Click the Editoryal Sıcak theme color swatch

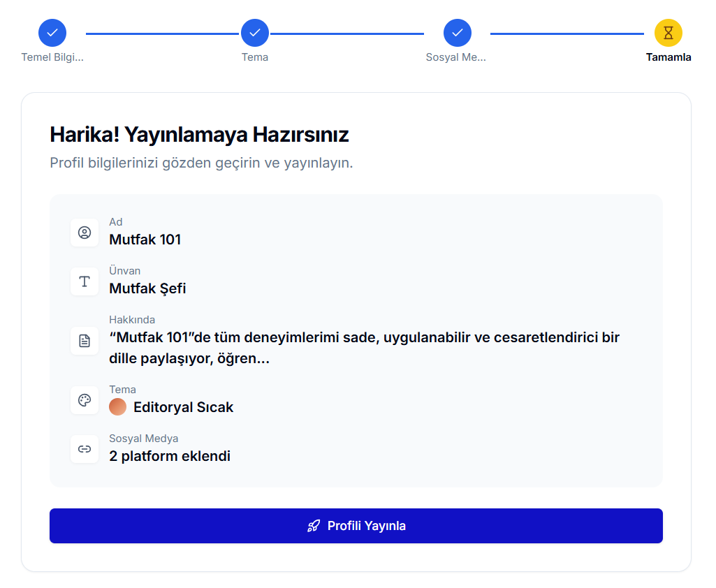(118, 407)
